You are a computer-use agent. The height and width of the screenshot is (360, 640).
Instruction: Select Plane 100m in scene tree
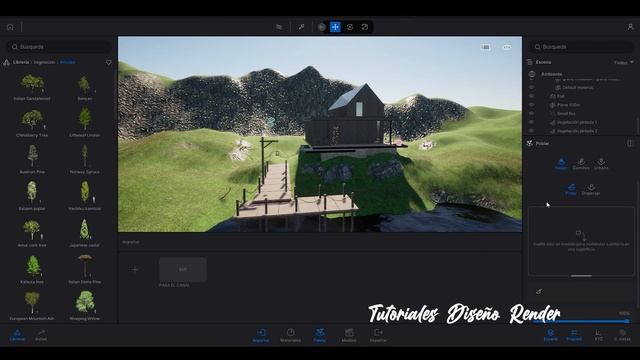tap(569, 105)
